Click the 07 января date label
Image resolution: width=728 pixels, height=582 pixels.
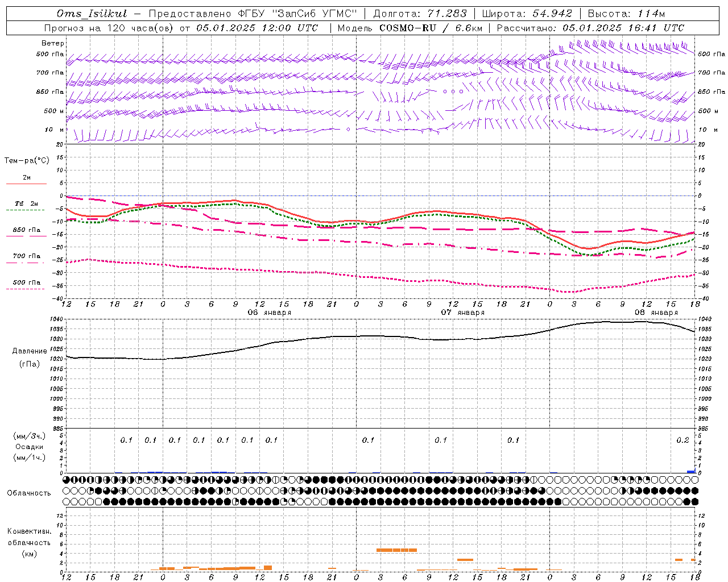[x=463, y=313]
